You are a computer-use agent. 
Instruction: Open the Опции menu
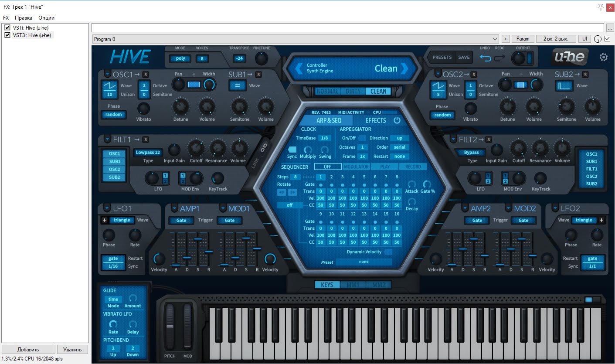(46, 18)
